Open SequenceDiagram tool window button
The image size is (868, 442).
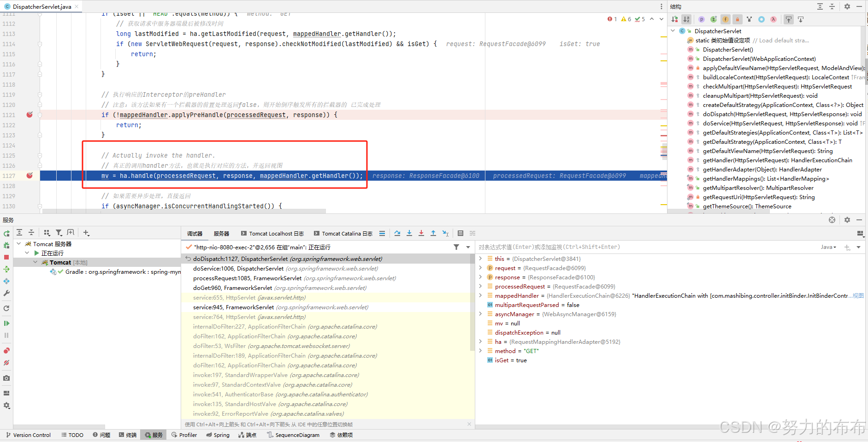[293, 435]
